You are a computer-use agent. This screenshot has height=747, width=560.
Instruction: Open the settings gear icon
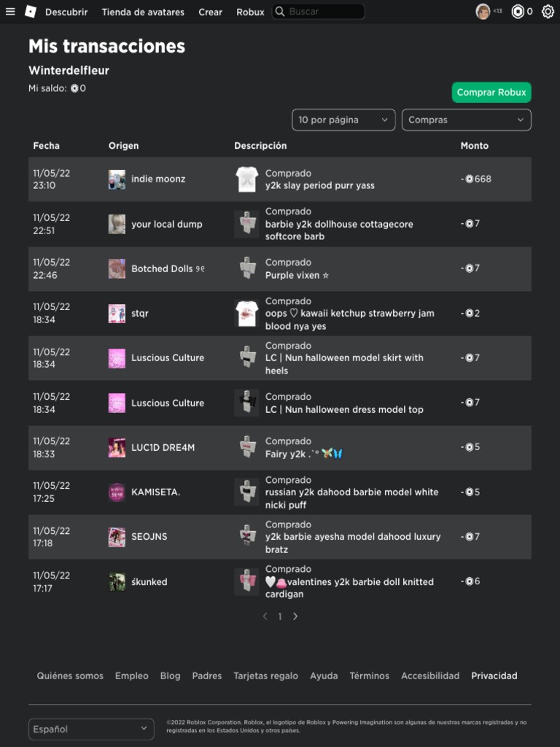point(548,12)
